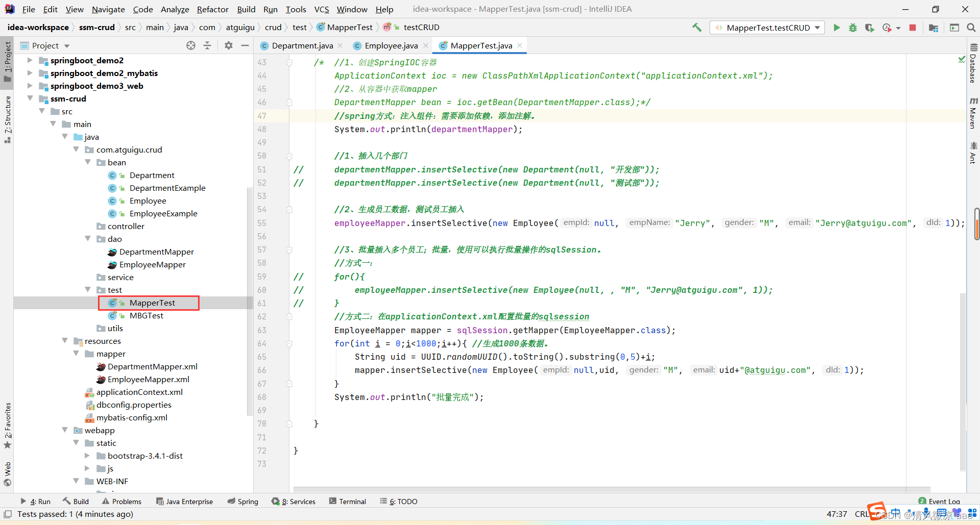Open the Navigate menu
Viewport: 980px width, 525px height.
click(108, 9)
